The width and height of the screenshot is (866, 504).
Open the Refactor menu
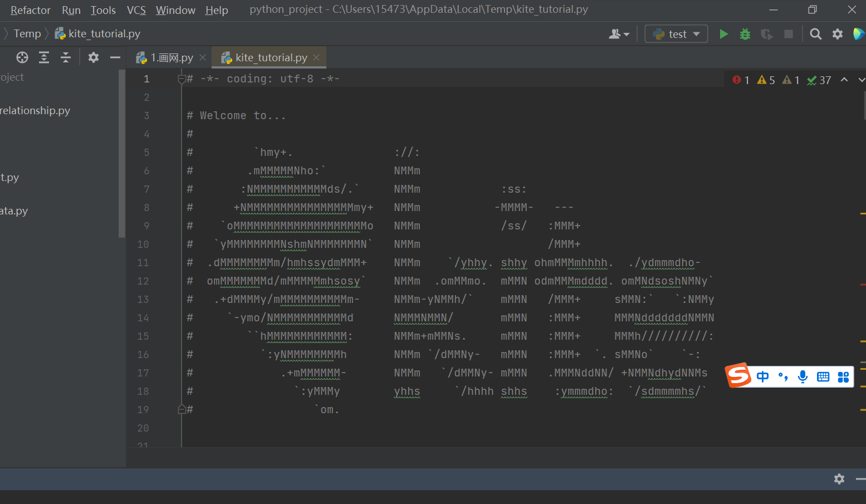pyautogui.click(x=30, y=9)
